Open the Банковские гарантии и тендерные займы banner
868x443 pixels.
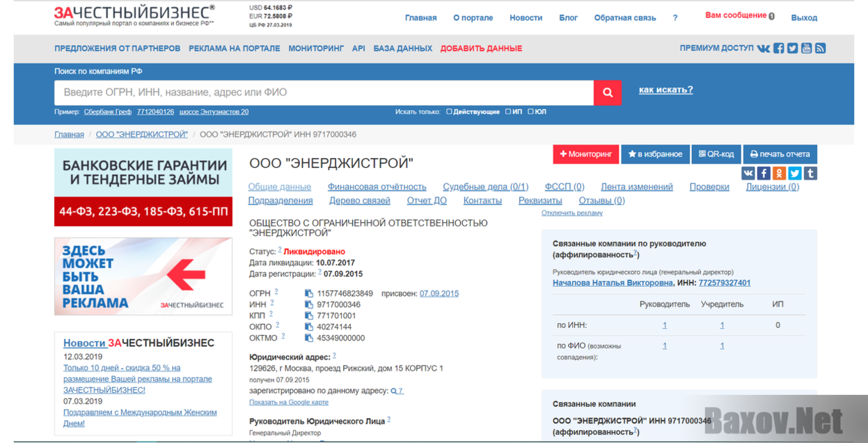coord(143,188)
